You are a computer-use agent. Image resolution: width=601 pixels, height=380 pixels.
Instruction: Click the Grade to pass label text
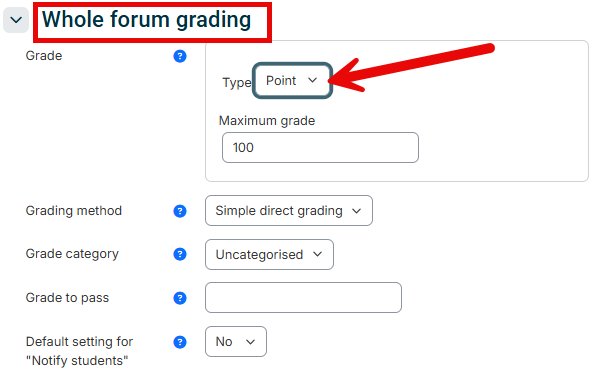(x=67, y=298)
